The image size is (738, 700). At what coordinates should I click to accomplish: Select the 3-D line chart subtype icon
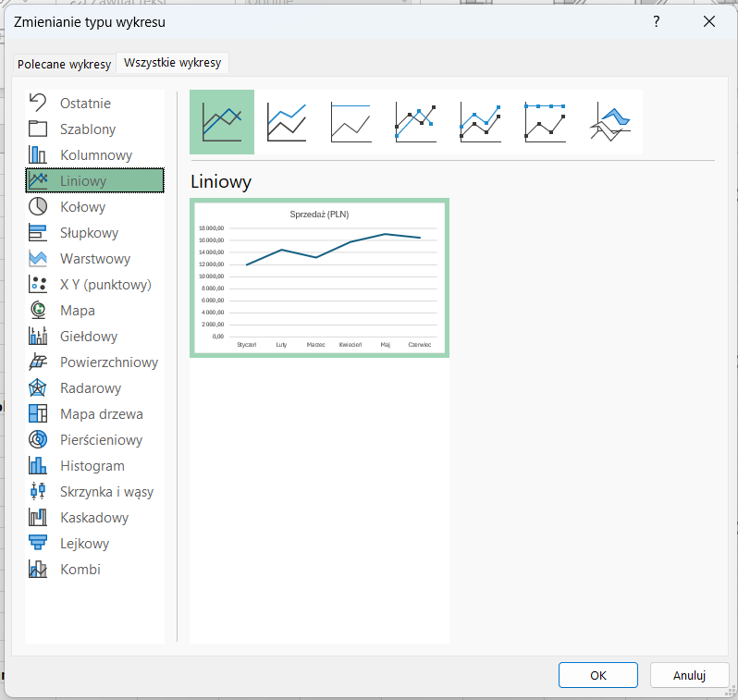(x=610, y=122)
